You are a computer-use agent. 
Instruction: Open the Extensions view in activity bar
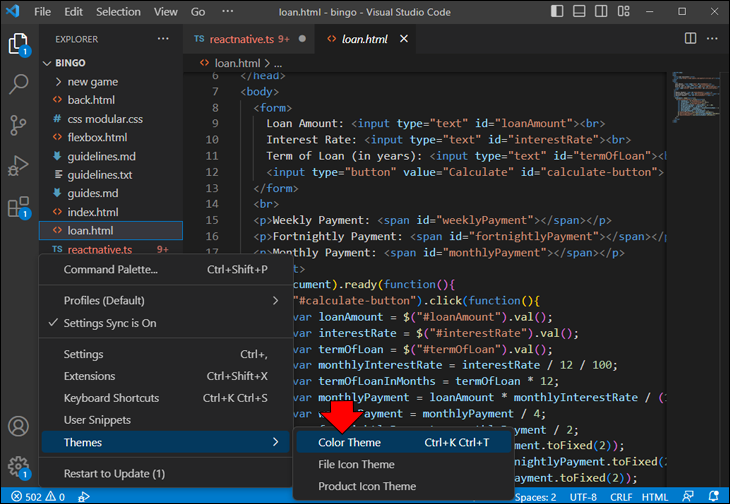pyautogui.click(x=19, y=207)
